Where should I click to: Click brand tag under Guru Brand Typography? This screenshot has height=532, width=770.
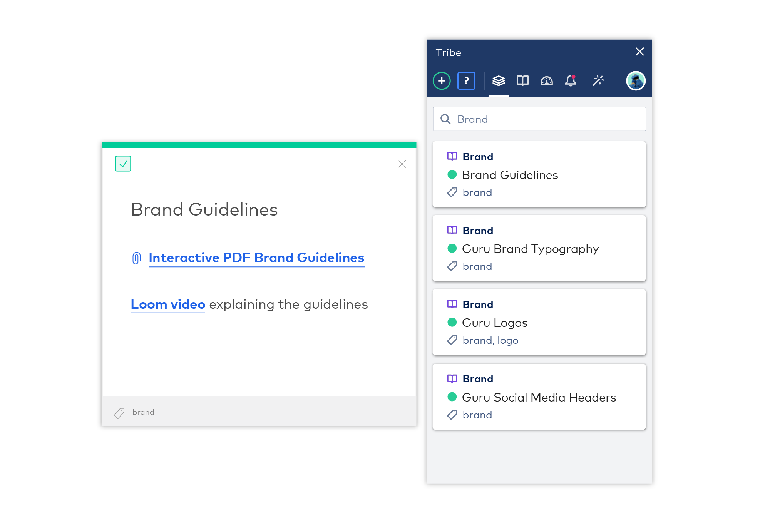(477, 266)
